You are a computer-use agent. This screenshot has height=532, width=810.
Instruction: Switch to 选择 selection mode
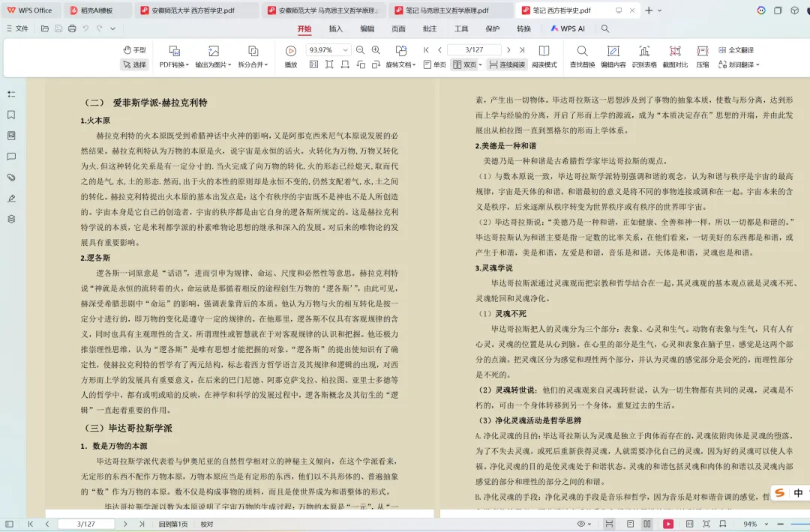(x=136, y=64)
